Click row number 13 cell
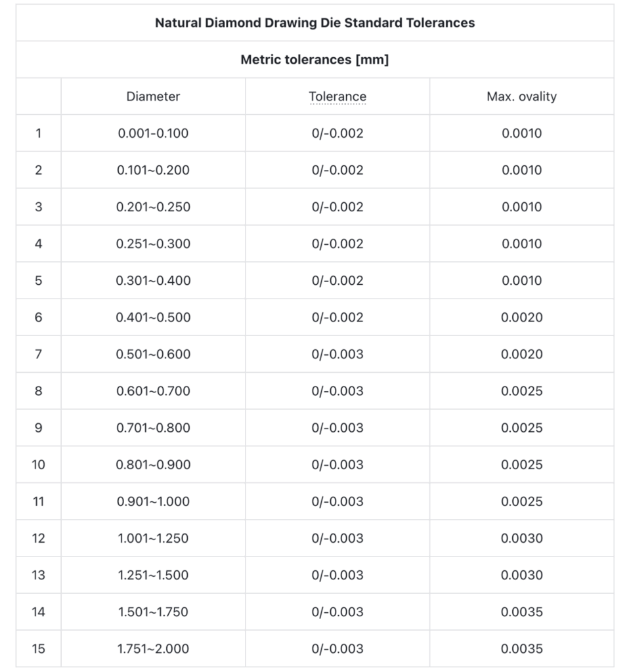Image resolution: width=631 pixels, height=672 pixels. coord(38,575)
